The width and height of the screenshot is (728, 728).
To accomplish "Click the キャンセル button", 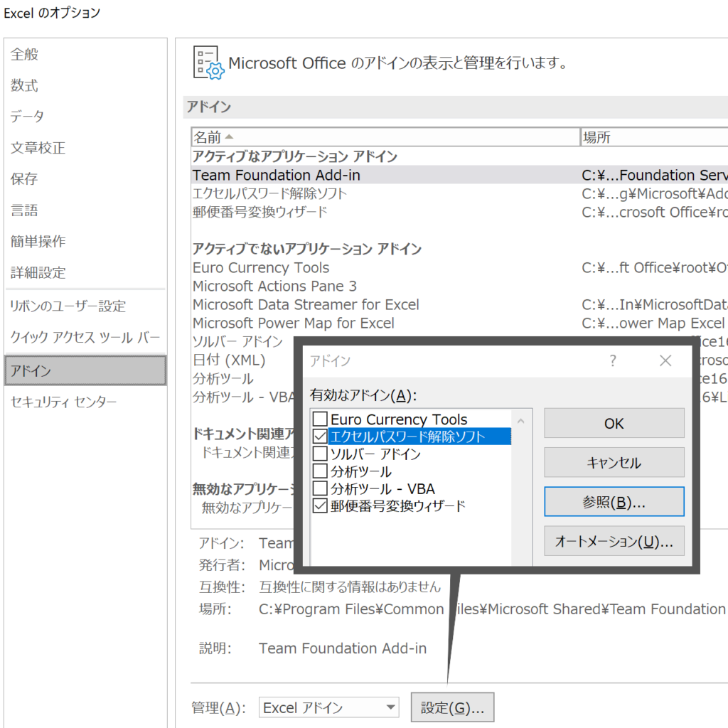I will tap(614, 463).
